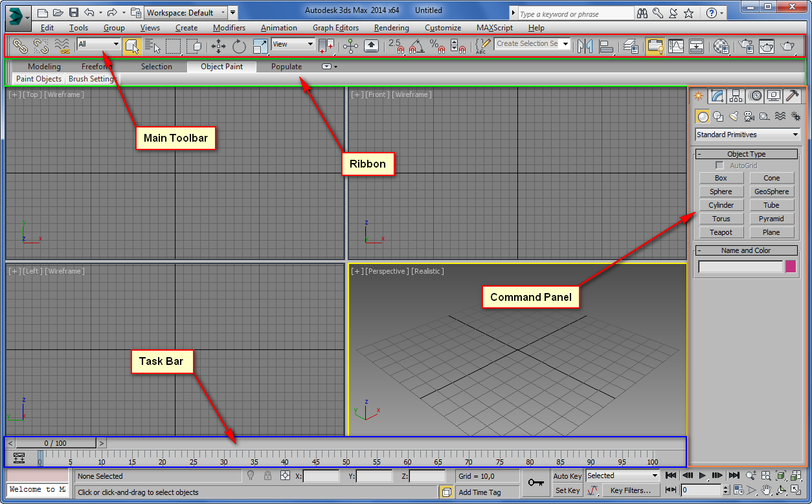812x504 pixels.
Task: Select the Rotate tool
Action: pyautogui.click(x=239, y=46)
